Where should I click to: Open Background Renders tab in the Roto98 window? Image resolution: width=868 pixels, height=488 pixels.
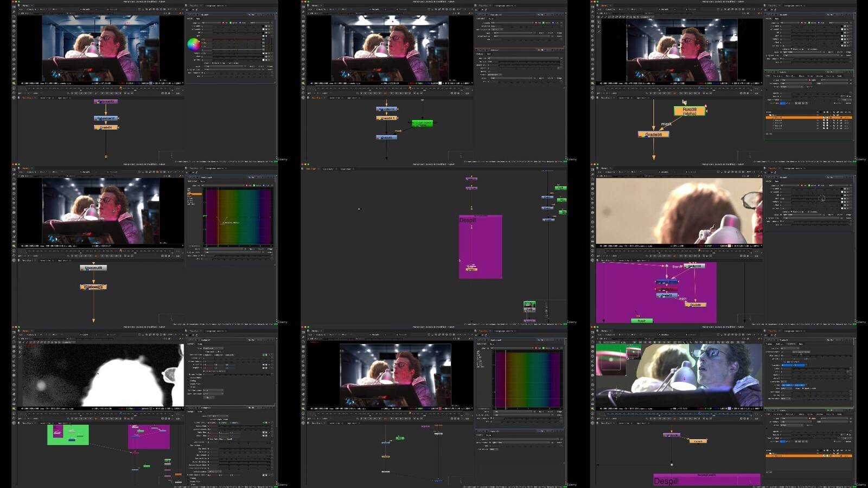[x=793, y=5]
